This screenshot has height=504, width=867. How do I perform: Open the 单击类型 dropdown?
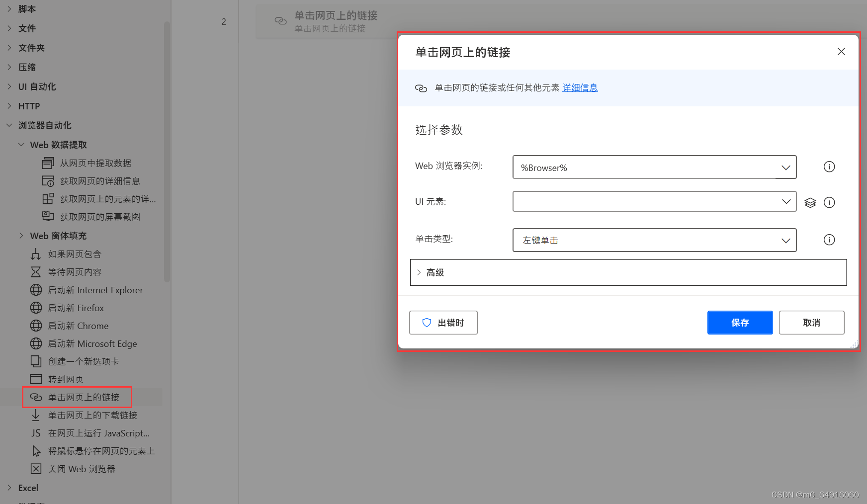pyautogui.click(x=785, y=240)
